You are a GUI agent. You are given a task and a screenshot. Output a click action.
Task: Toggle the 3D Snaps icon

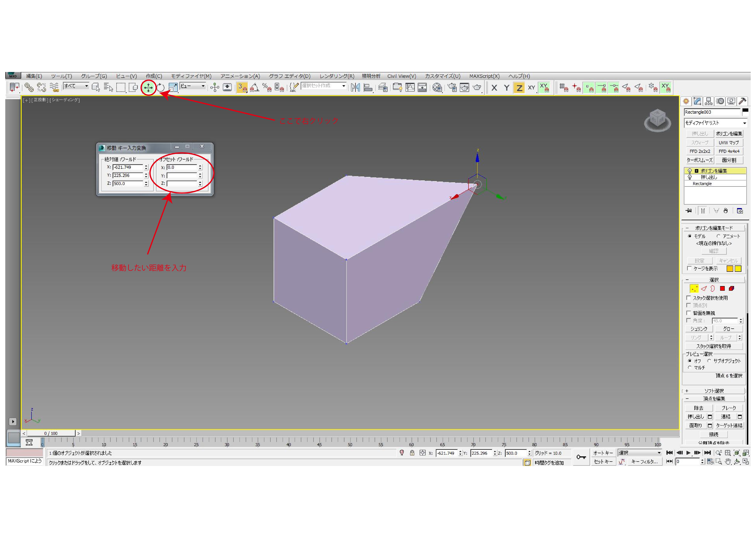[x=242, y=88]
